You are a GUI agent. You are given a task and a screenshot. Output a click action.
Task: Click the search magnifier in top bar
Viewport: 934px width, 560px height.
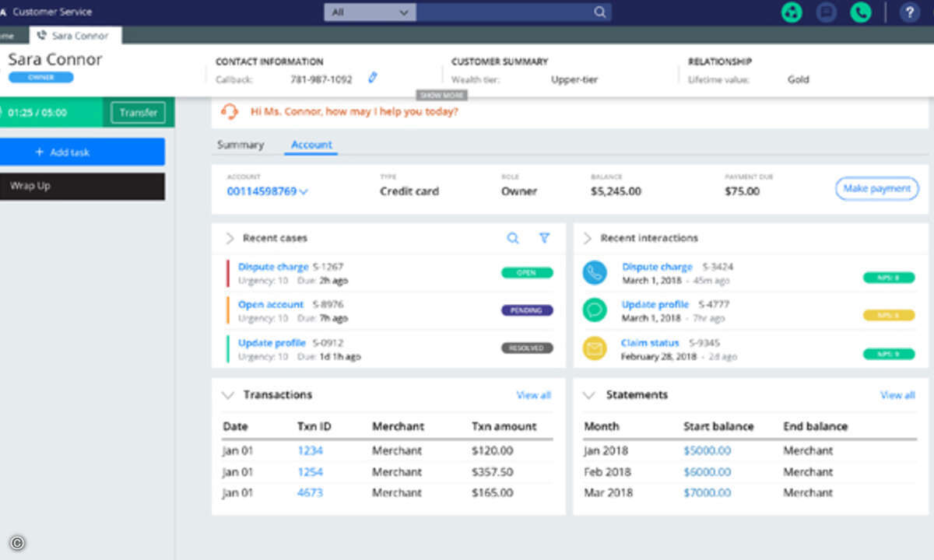coord(599,12)
